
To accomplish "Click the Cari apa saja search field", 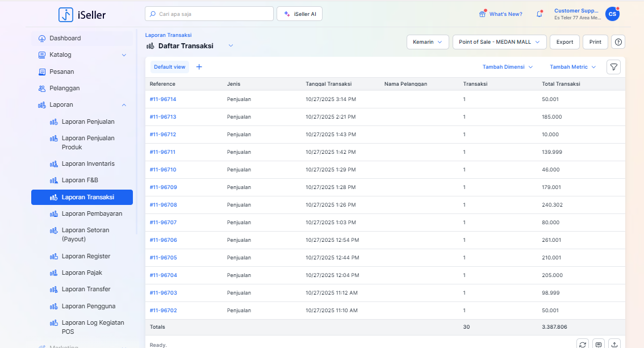I will point(209,14).
